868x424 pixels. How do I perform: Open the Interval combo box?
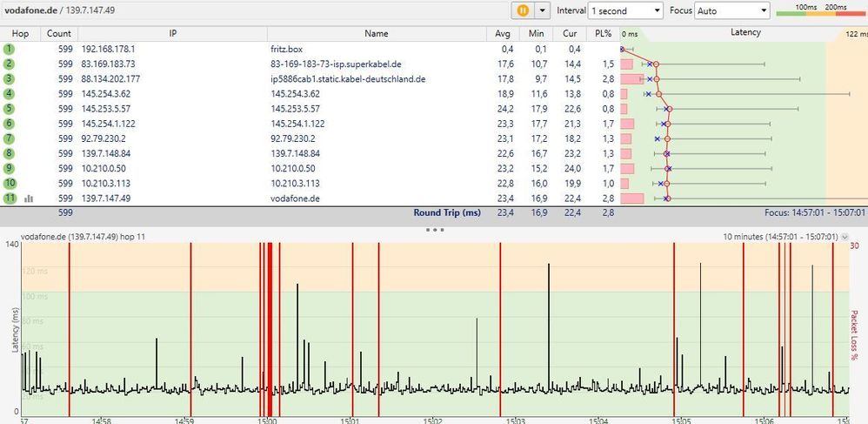(x=625, y=10)
